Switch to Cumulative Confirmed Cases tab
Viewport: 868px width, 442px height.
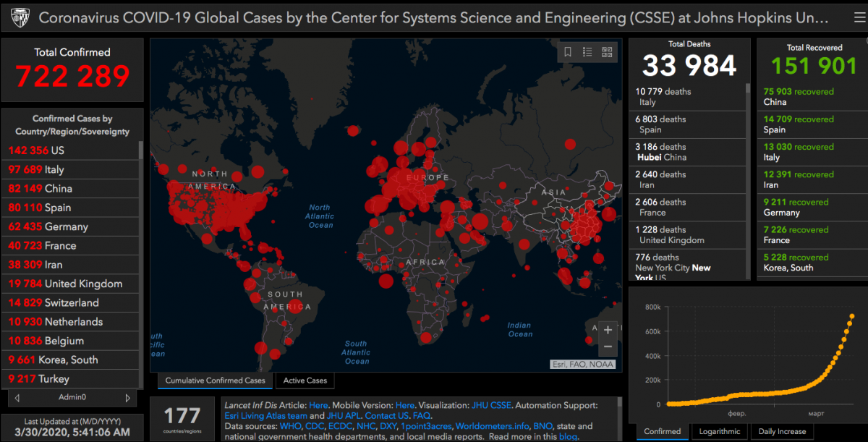(x=215, y=381)
